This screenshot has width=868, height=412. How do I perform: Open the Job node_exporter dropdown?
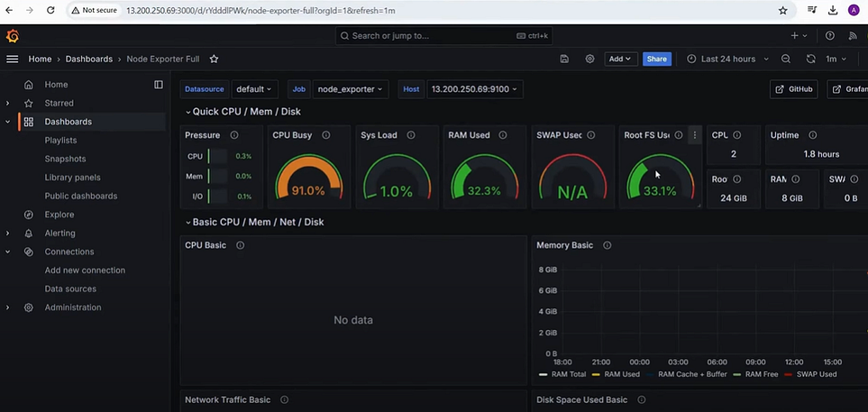point(351,89)
